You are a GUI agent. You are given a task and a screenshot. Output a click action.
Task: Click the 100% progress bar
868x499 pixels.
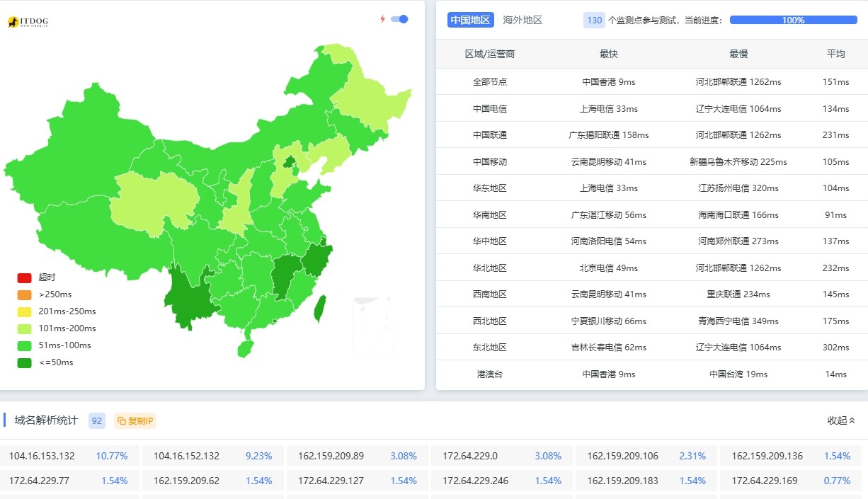pos(793,20)
